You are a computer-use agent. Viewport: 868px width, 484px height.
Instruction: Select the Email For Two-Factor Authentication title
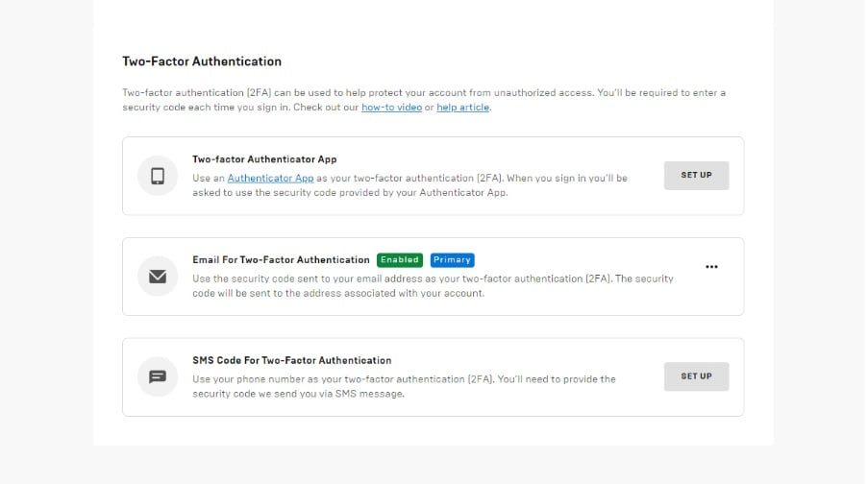(282, 260)
